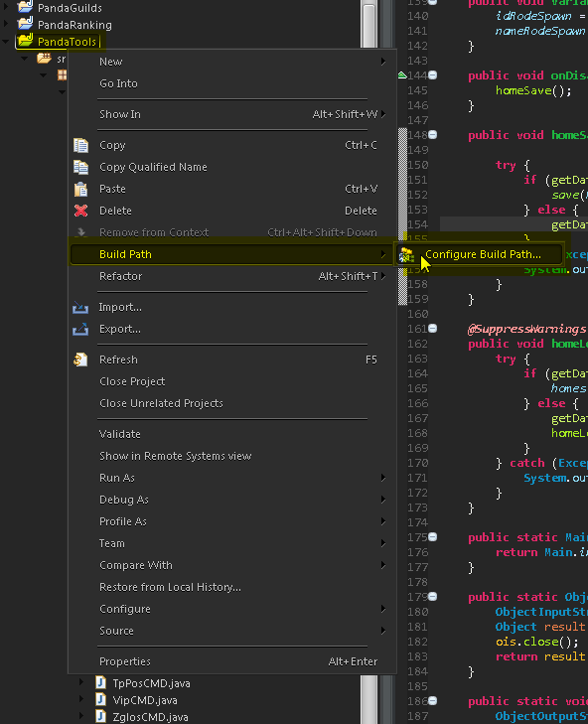The height and width of the screenshot is (724, 588).
Task: Expand the VipCMD.java tree node
Action: point(81,699)
